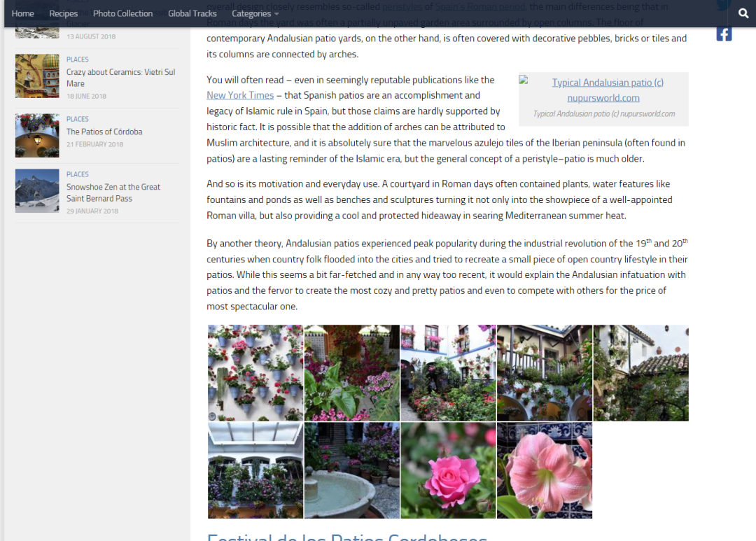Click the paragraph starting 'And so is its motivation'
This screenshot has height=541, width=756.
(x=440, y=199)
